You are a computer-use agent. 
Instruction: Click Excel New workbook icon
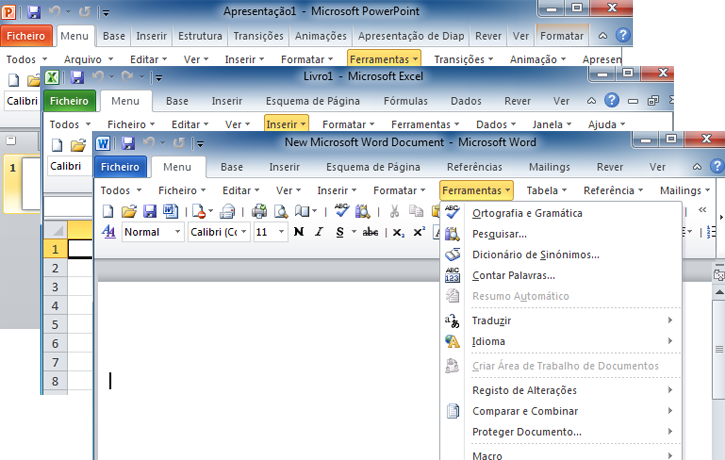click(57, 146)
